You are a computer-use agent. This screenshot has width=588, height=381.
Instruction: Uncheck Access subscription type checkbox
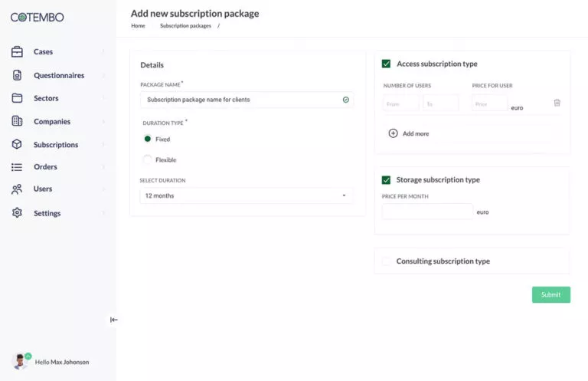[x=386, y=64]
